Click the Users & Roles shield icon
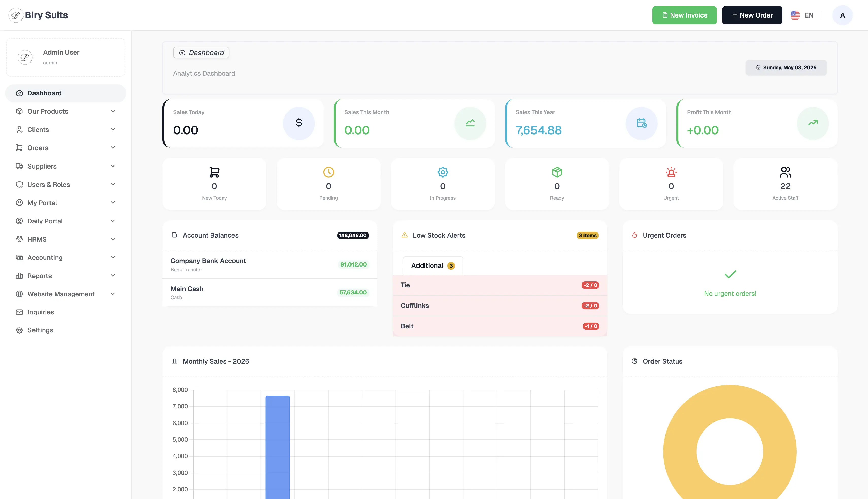 [x=19, y=184]
